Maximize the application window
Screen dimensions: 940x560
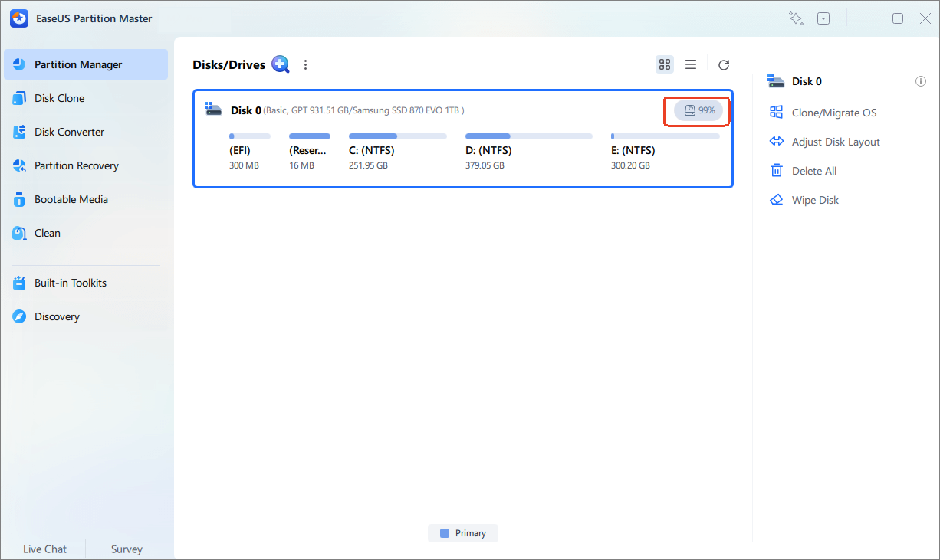pos(897,18)
